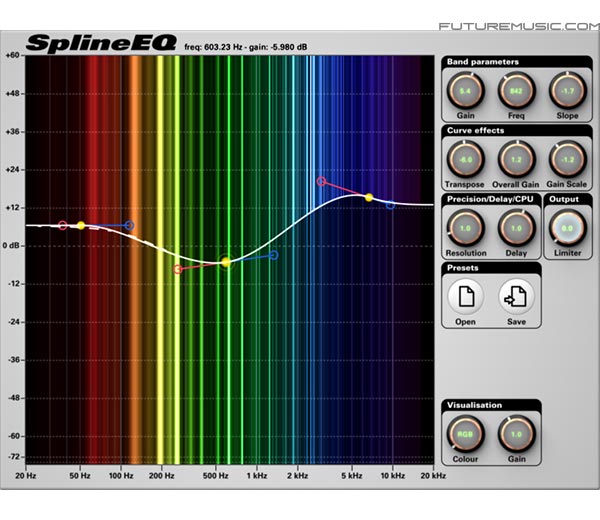Save the preset with the Save icon
This screenshot has height=520, width=600.
click(516, 297)
